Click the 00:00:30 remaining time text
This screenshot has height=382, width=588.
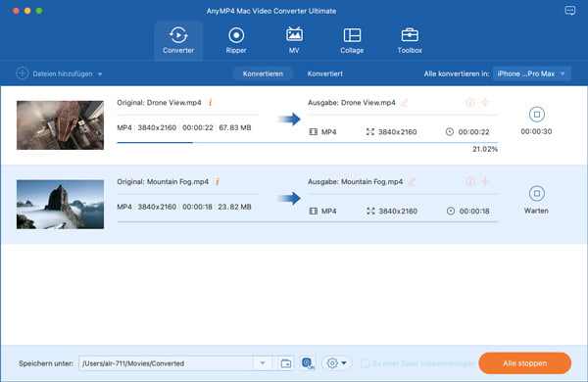(x=536, y=131)
